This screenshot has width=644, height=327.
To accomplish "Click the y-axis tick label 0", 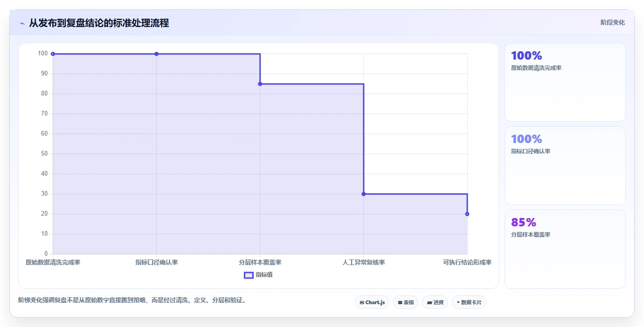I will [46, 254].
